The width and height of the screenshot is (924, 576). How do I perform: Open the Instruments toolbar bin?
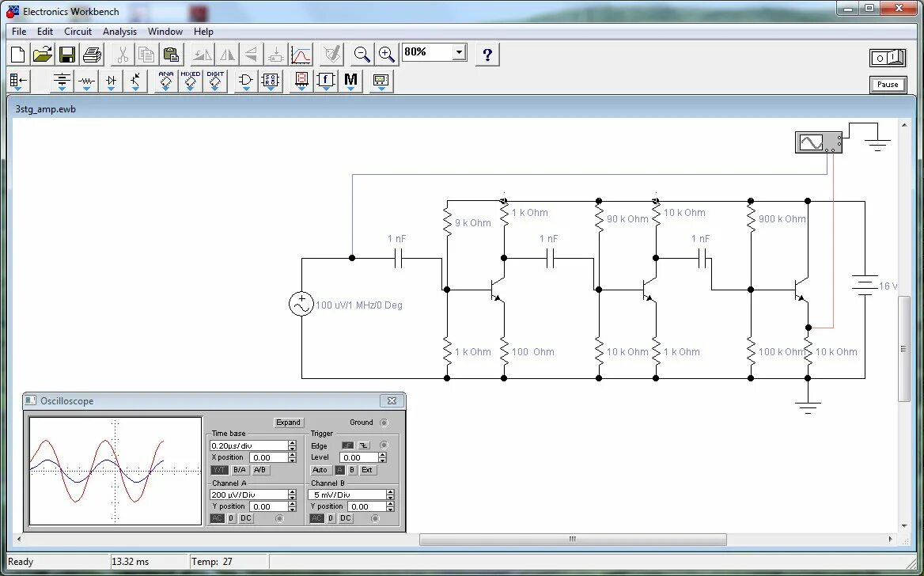coord(381,81)
